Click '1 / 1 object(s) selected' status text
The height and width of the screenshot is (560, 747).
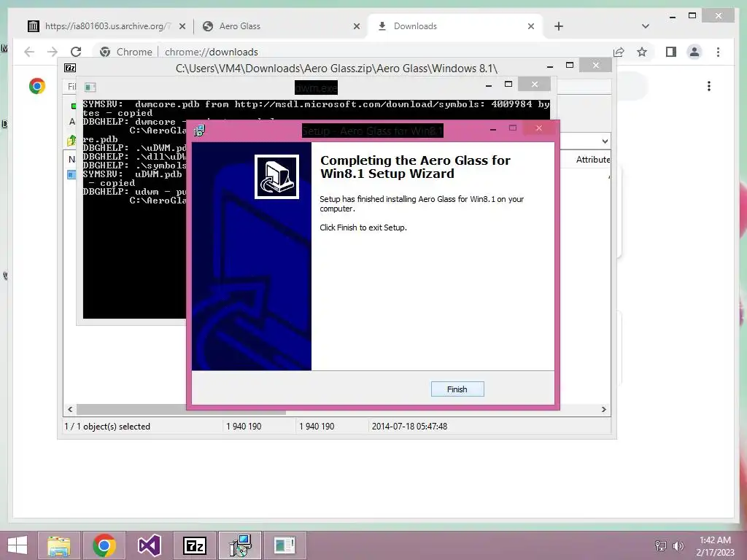tap(107, 427)
